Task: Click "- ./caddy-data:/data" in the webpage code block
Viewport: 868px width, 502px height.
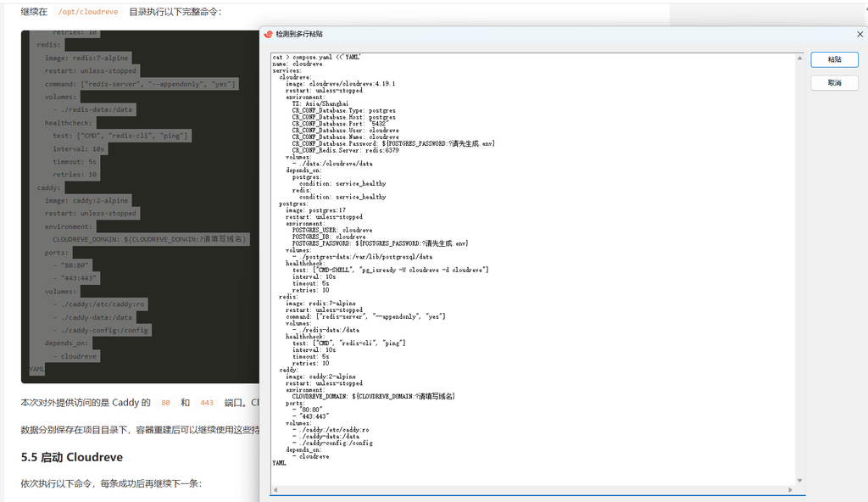Action: point(92,317)
